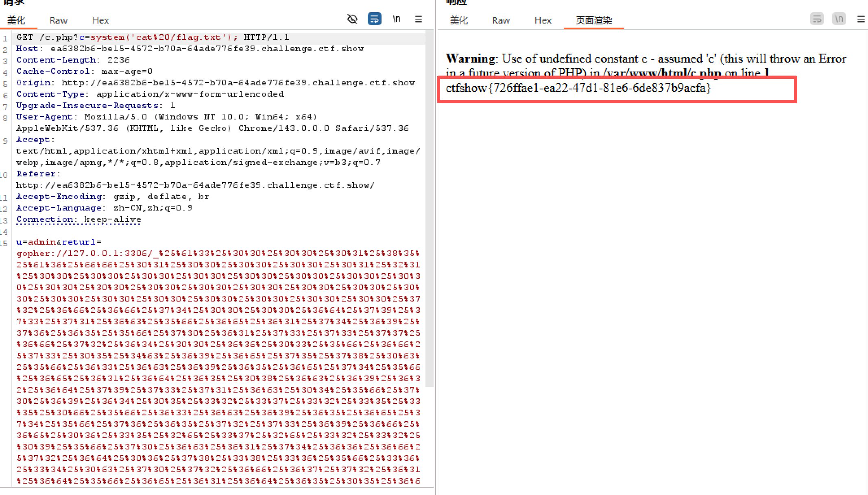This screenshot has width=868, height=495.
Task: Click the Accept-Encoding header line
Action: coord(113,197)
